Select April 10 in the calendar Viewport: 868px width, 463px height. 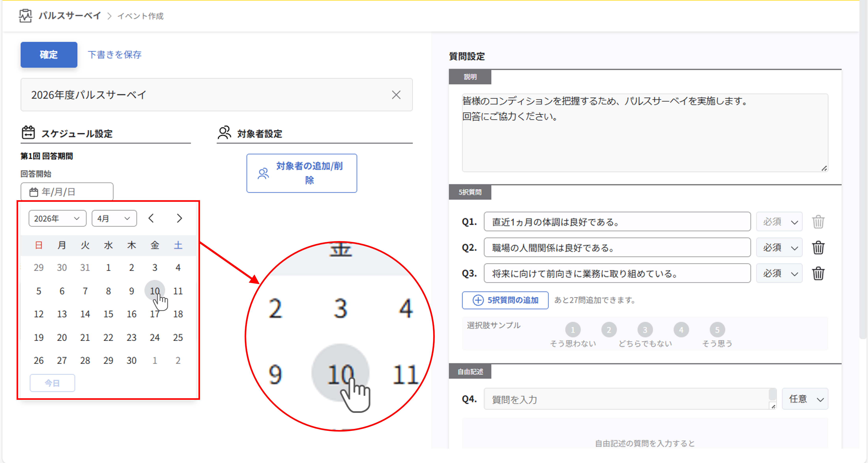click(155, 291)
